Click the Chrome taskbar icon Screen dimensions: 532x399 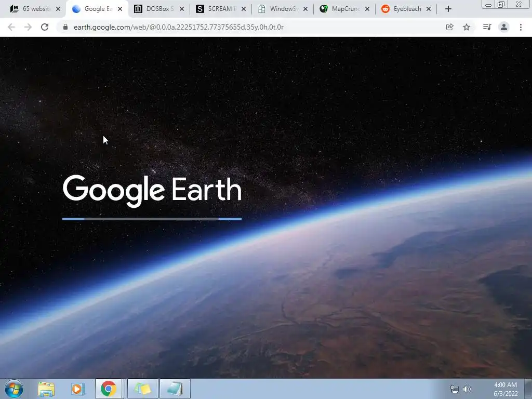[109, 389]
